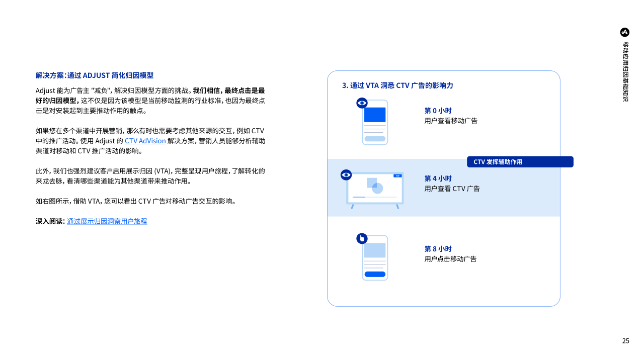Click the heading 解决方案：通过 ADJUST 简化归因模型
This screenshot has height=362, width=644.
pos(95,75)
